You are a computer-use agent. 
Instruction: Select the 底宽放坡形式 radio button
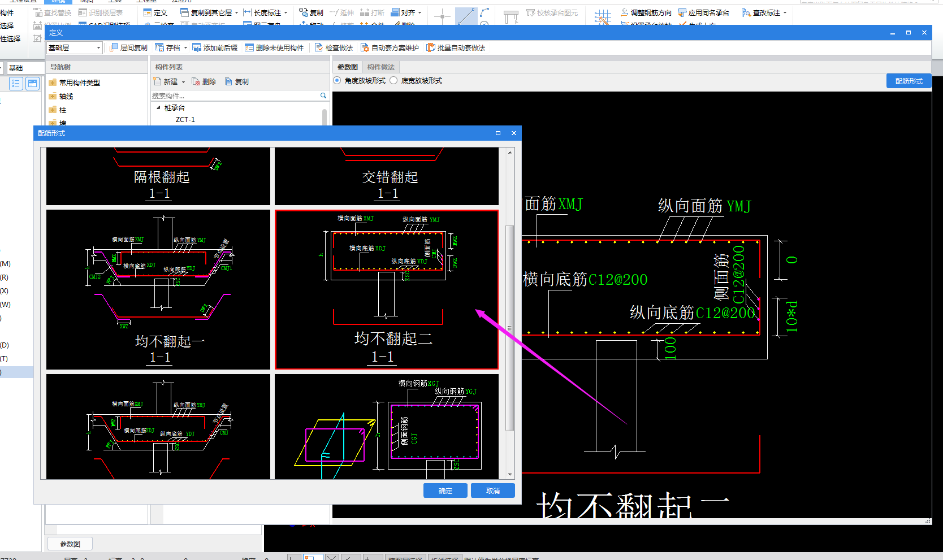click(394, 81)
